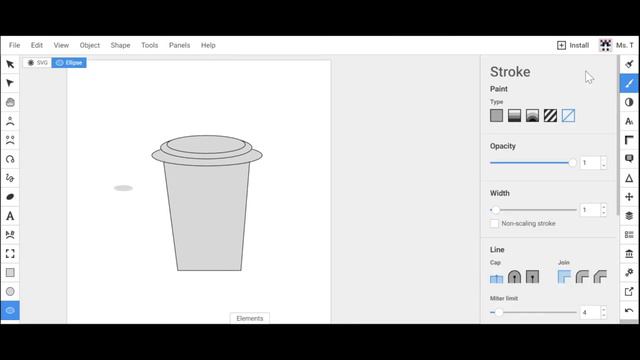Viewport: 640px width, 360px height.
Task: Open the Arrangement panel
Action: tap(629, 197)
